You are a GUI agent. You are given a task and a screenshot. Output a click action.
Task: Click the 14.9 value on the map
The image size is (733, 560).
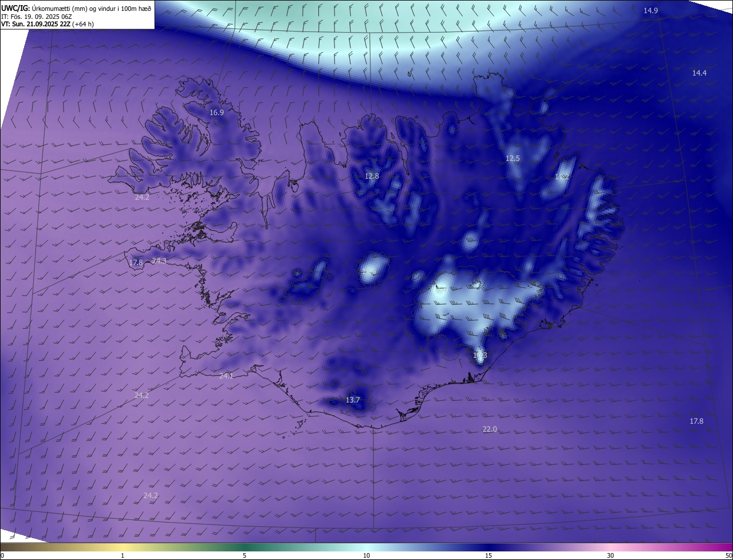pyautogui.click(x=651, y=11)
